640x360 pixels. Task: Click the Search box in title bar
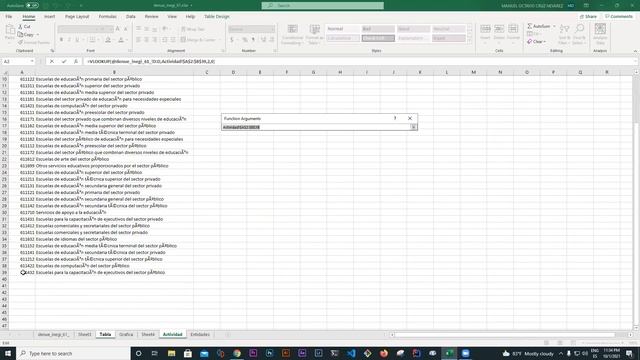pos(322,5)
